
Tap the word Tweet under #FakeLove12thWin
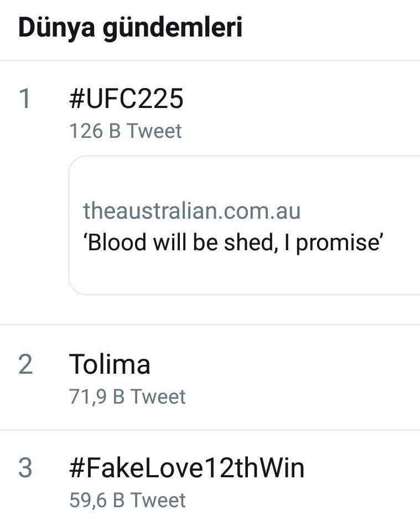click(x=158, y=500)
